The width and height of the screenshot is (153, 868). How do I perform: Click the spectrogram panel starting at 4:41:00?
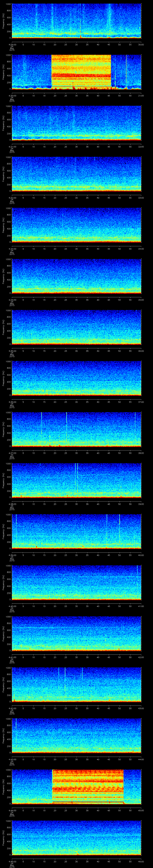(76, 633)
